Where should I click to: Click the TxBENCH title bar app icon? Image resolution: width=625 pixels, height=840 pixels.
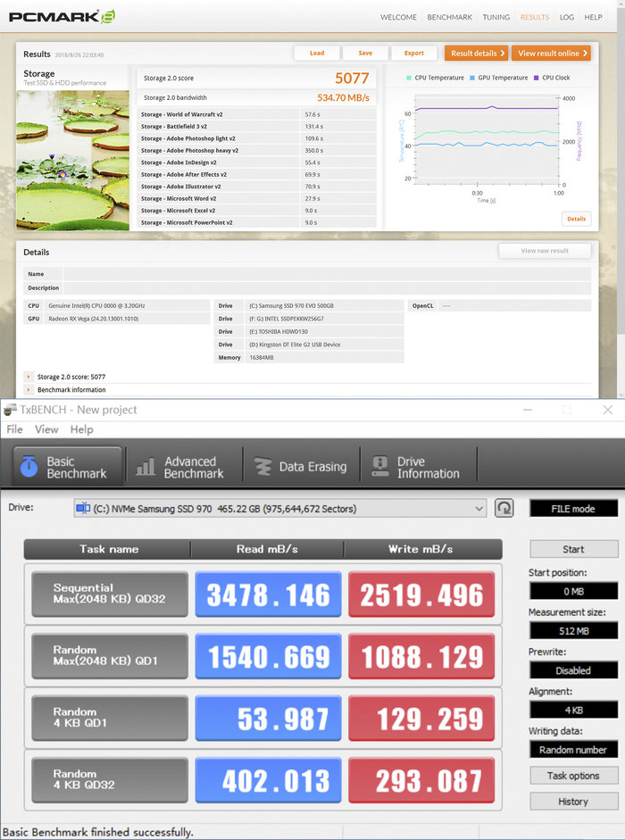(10, 410)
